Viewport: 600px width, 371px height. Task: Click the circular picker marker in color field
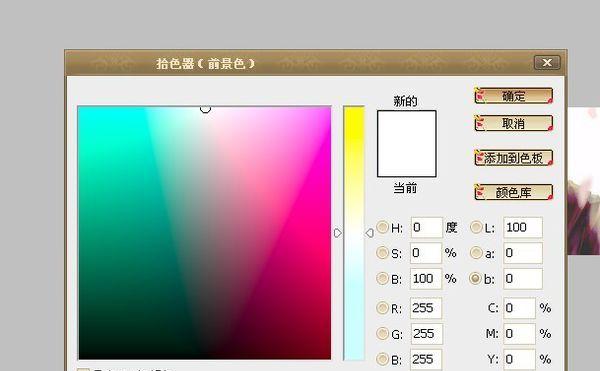click(x=205, y=109)
